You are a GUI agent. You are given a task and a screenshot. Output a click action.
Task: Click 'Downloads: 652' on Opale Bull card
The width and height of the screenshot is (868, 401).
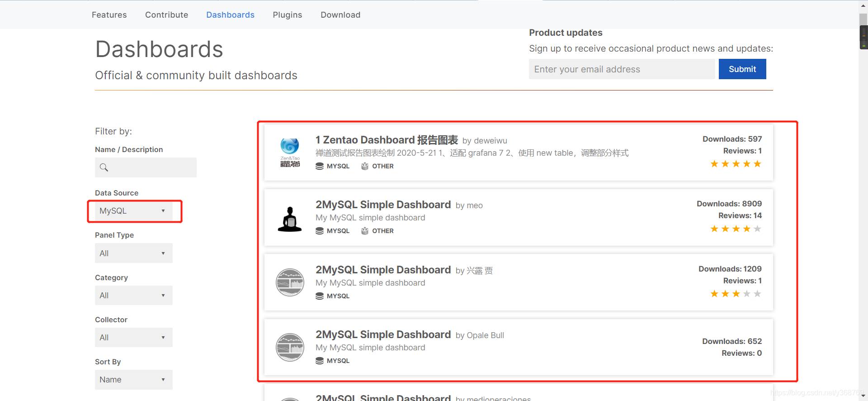tap(732, 341)
